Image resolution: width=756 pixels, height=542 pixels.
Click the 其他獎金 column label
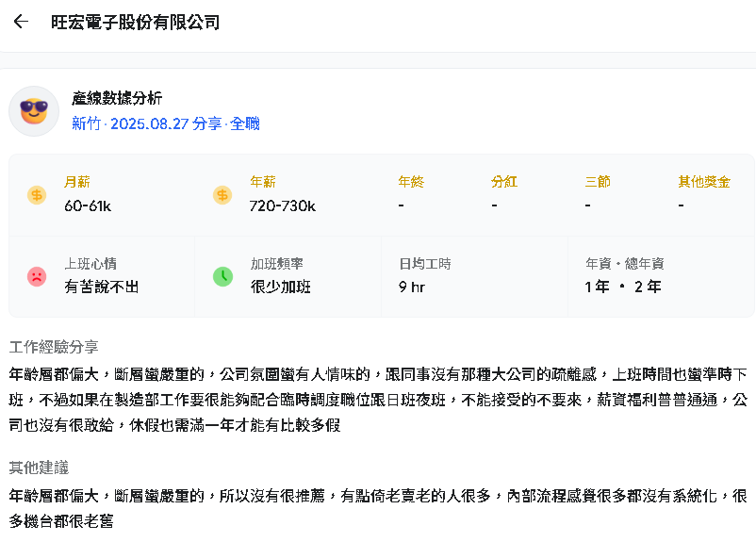[x=704, y=182]
